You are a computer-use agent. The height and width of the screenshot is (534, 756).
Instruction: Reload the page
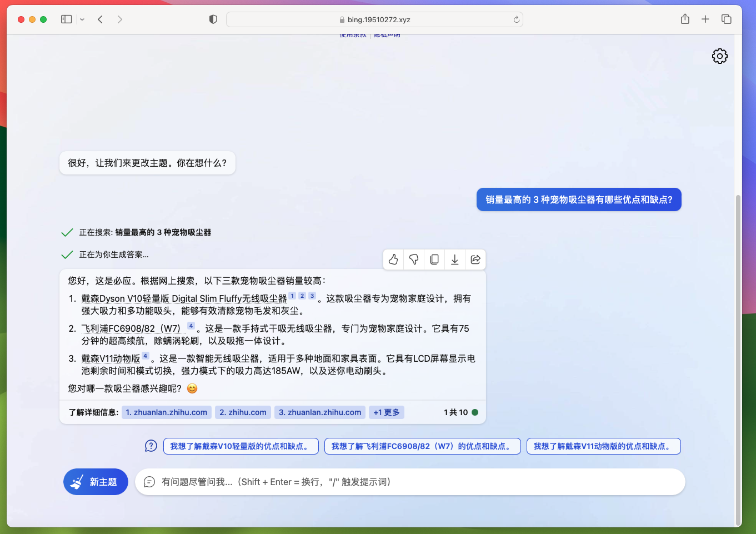[517, 19]
